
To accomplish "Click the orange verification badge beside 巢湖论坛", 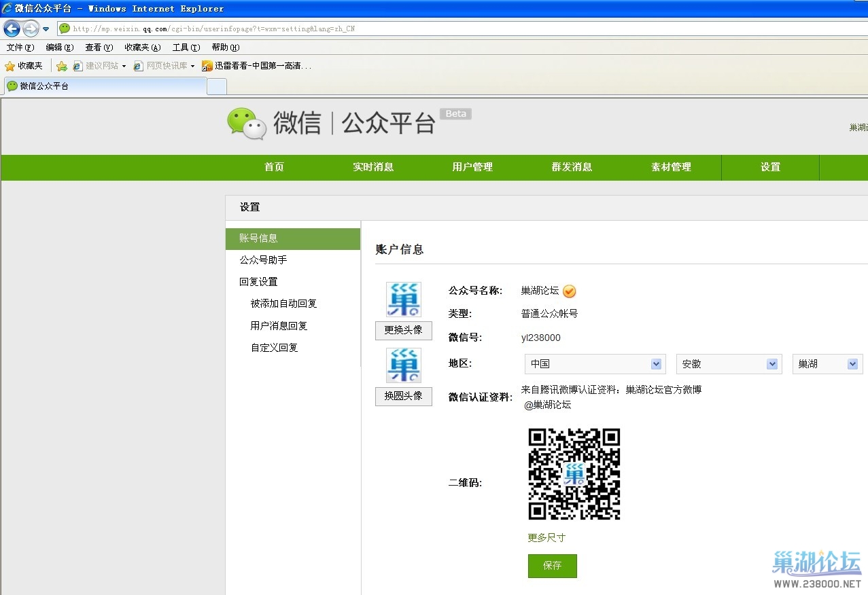I will pyautogui.click(x=570, y=291).
